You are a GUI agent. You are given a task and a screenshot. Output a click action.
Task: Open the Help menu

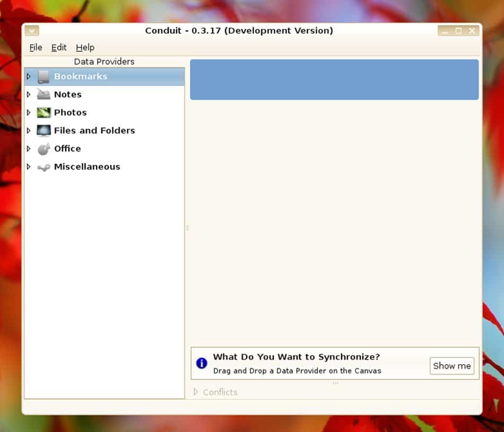[x=85, y=48]
